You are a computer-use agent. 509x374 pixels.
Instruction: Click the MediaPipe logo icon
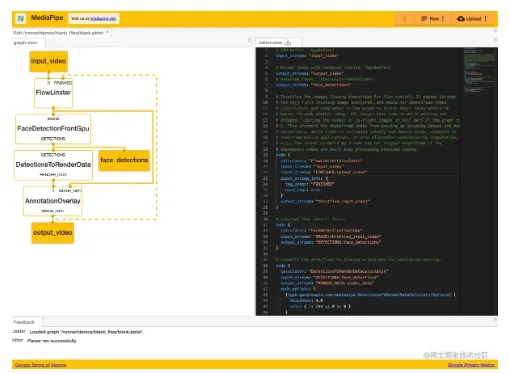tap(21, 19)
